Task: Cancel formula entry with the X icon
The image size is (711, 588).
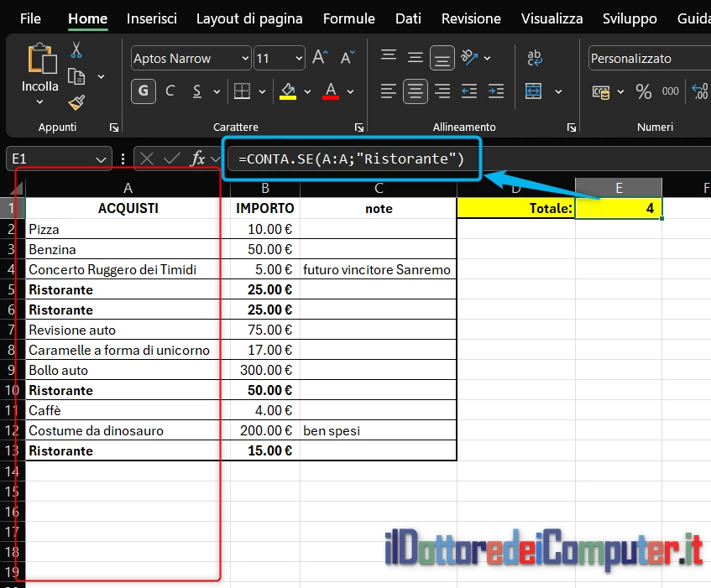Action: (147, 159)
